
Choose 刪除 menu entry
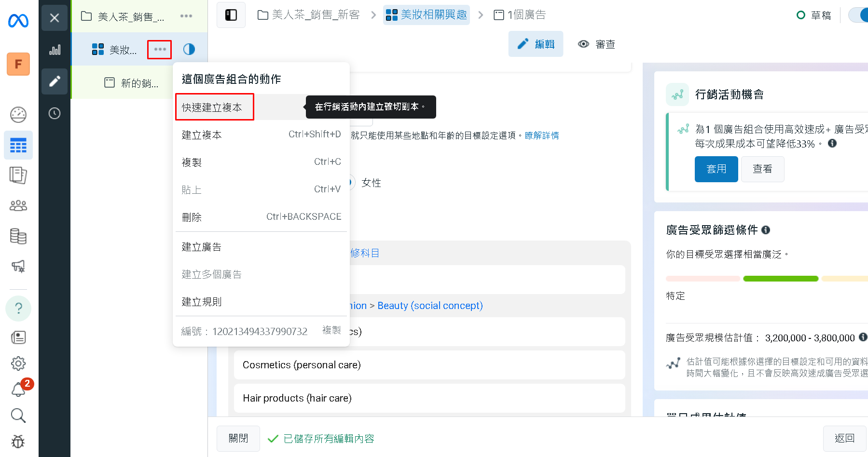261,217
